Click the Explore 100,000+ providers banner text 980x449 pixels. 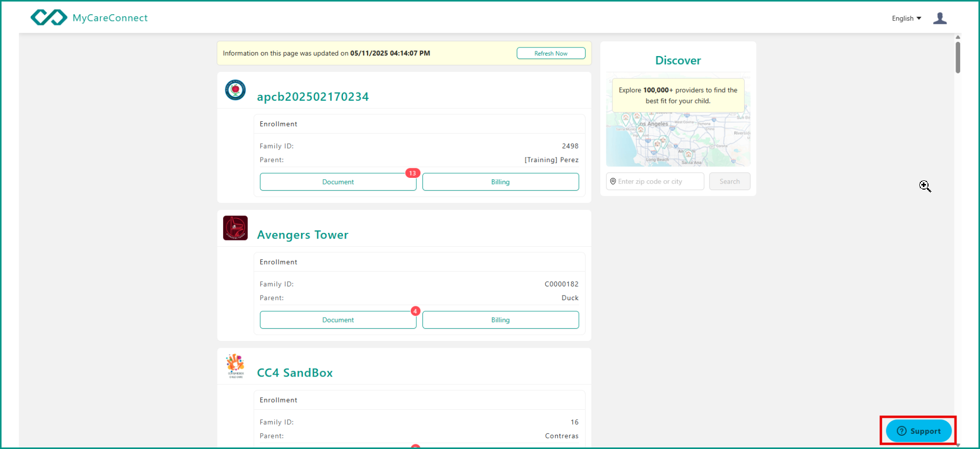678,95
